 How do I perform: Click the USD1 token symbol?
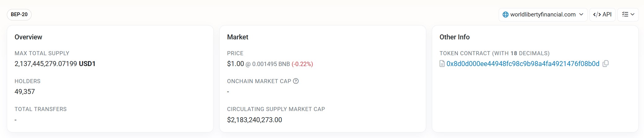(x=87, y=64)
